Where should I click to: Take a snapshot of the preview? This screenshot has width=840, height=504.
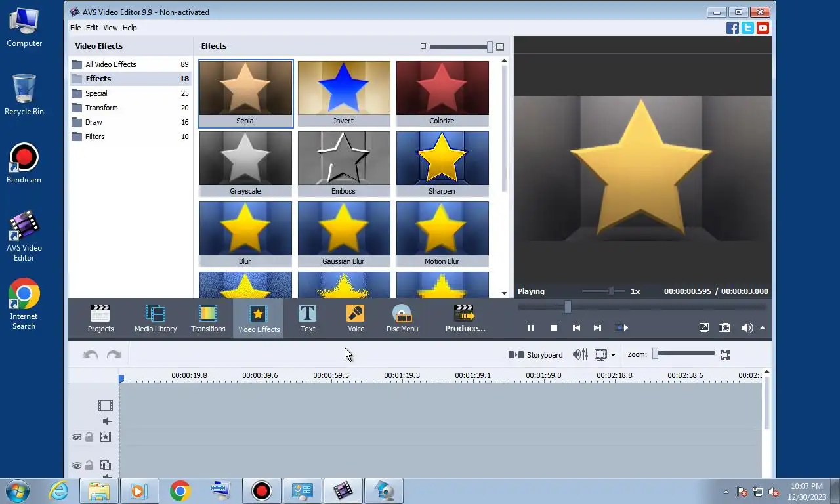(x=725, y=327)
